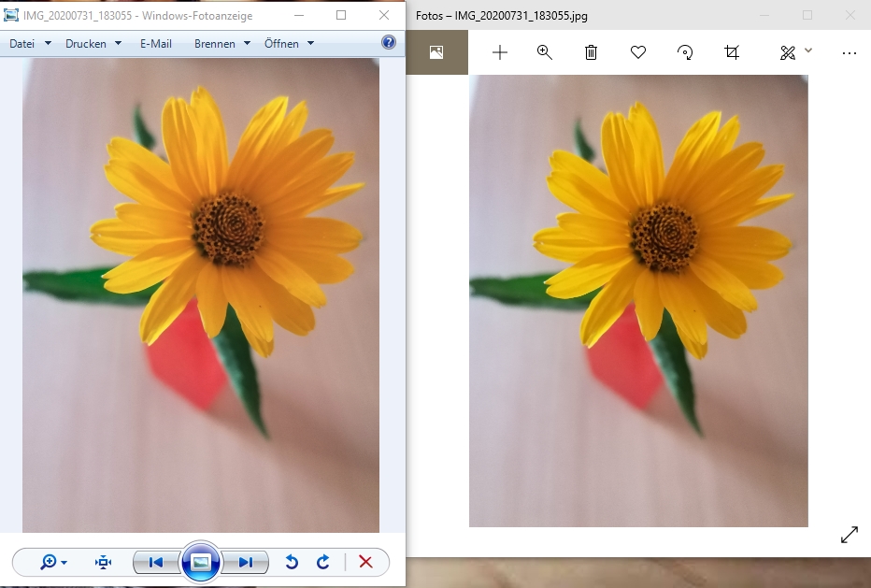
Task: Expand the Brennen dropdown arrow
Action: 247,43
